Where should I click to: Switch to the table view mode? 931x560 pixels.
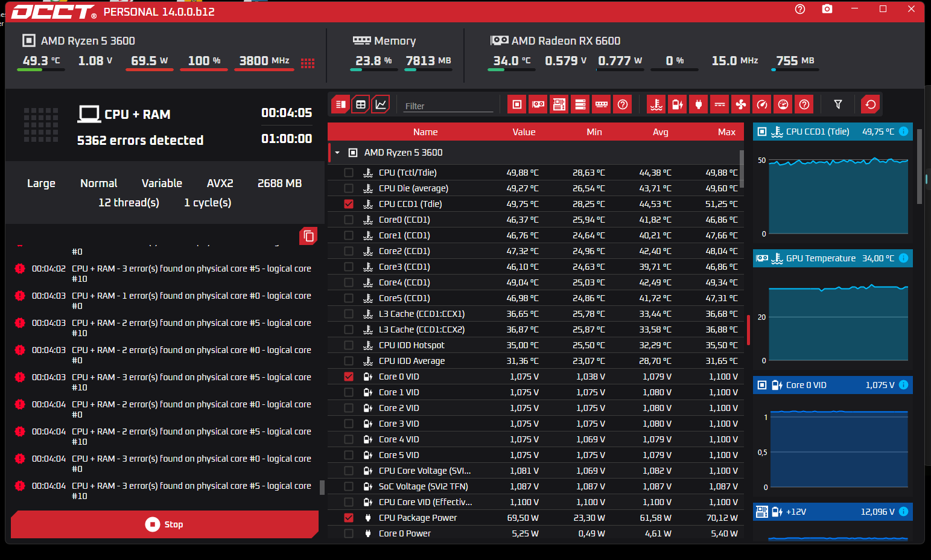(361, 104)
